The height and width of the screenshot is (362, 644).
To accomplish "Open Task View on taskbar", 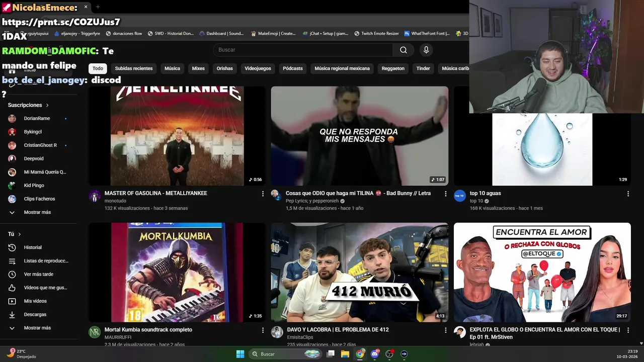I will click(x=331, y=354).
